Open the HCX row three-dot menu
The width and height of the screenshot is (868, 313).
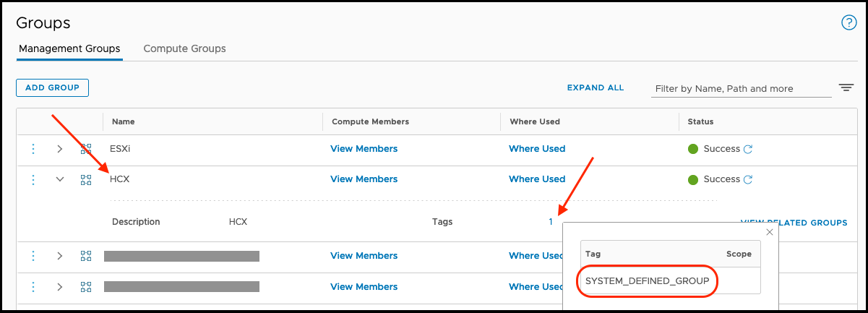pos(33,179)
